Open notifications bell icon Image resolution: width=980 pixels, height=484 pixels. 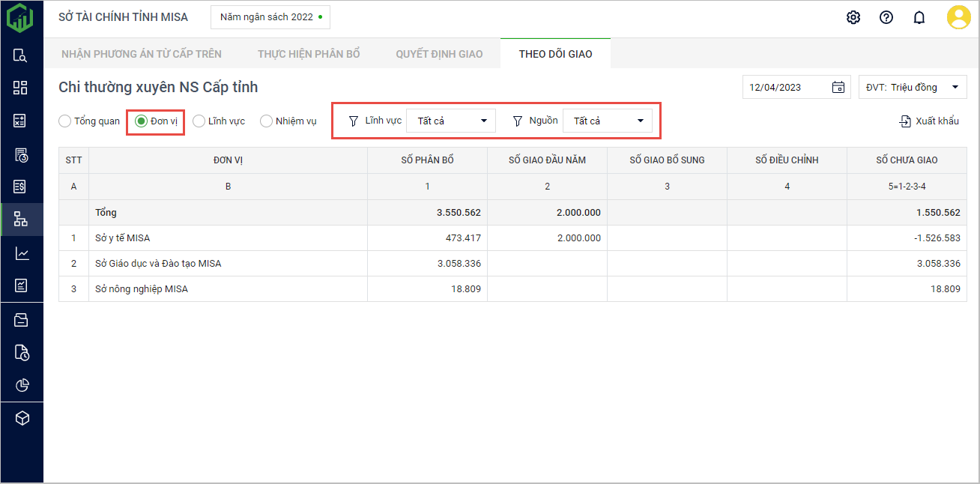pos(919,17)
